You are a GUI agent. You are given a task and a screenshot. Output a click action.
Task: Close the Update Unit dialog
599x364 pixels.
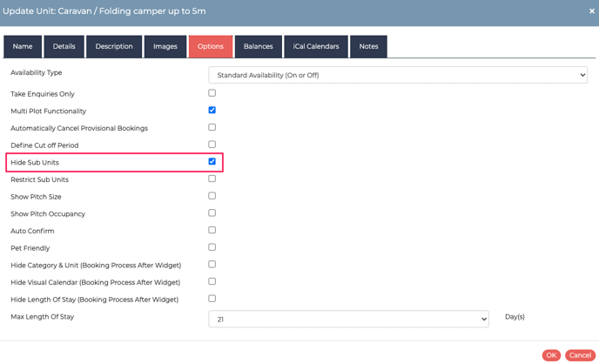592,11
